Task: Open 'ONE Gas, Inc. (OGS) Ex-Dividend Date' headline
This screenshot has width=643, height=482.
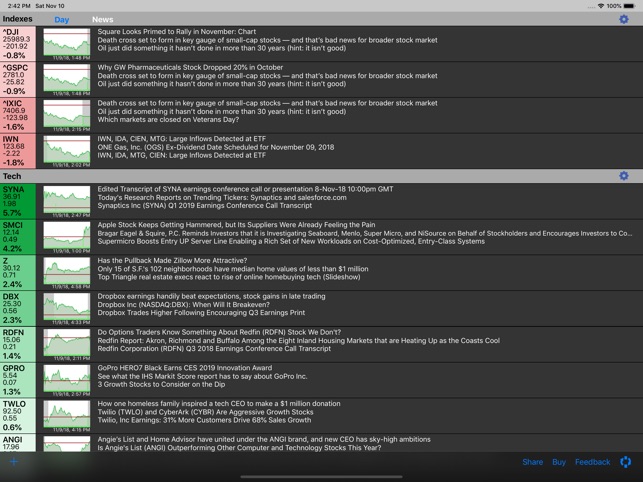Action: click(216, 147)
